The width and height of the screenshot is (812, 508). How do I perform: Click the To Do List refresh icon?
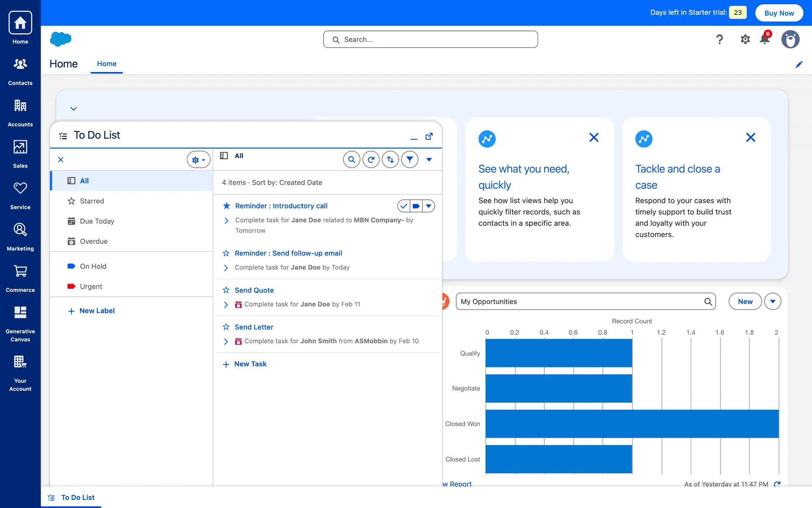(x=371, y=160)
